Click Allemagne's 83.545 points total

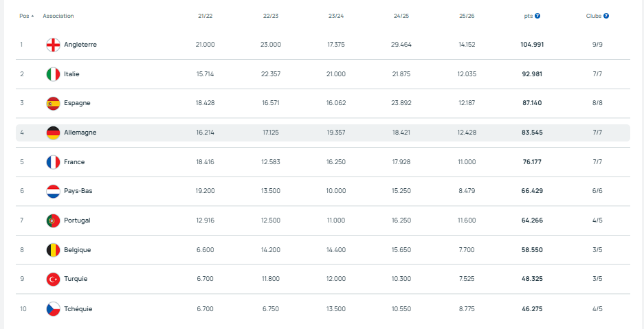point(531,133)
